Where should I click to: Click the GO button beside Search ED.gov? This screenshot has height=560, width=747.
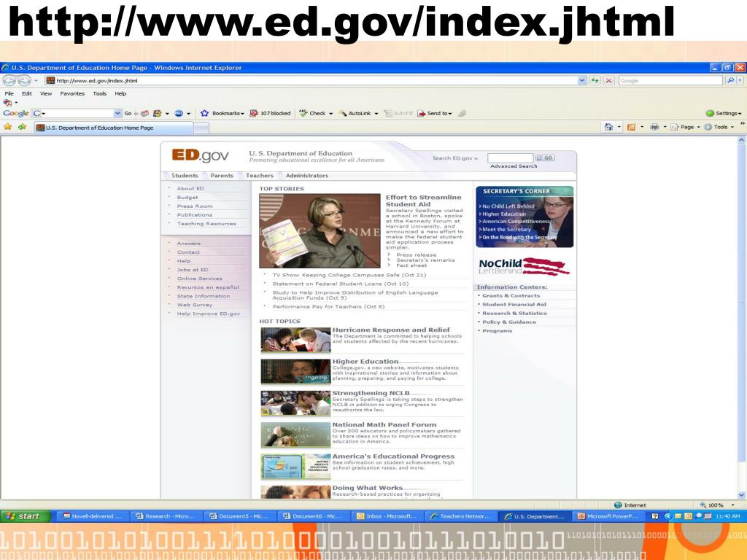545,157
